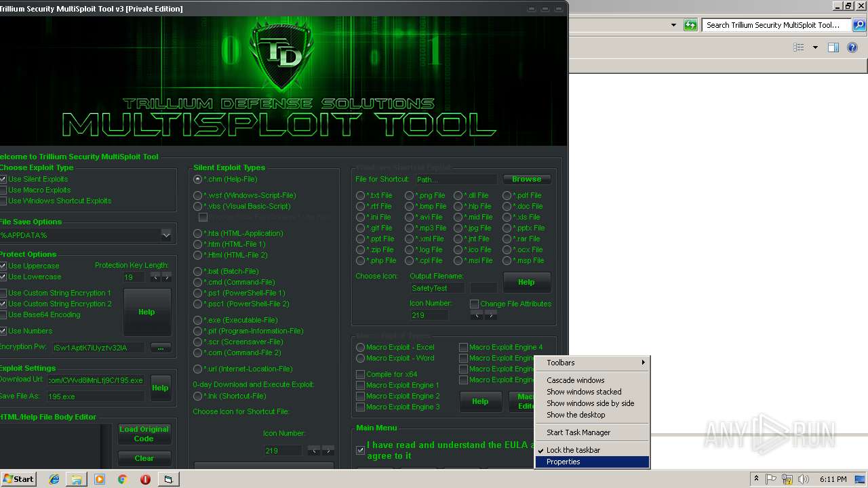This screenshot has width=868, height=488.
Task: Launch Windows Media Player from the taskbar
Action: [x=100, y=479]
